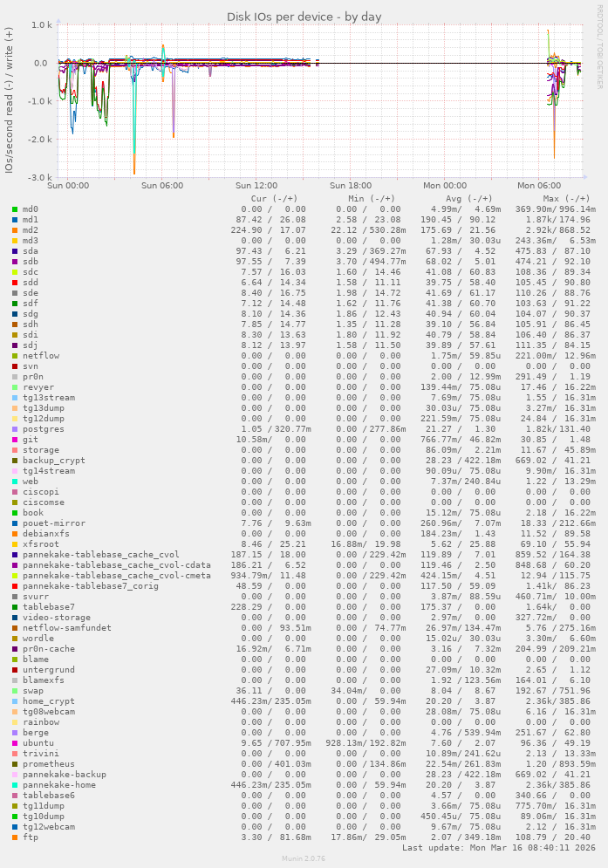This screenshot has width=608, height=868.
Task: Select the pannekake-home legend label
Action: click(x=59, y=785)
